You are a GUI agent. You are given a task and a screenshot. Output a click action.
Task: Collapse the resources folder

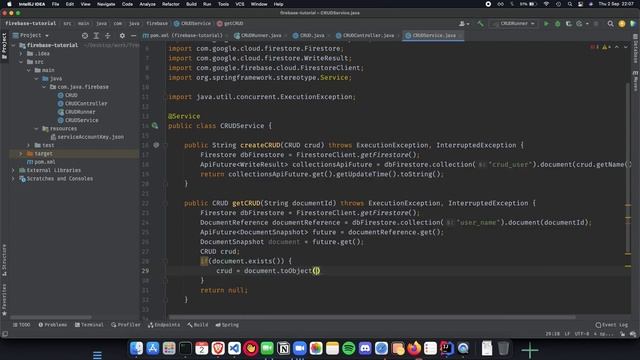[36, 129]
